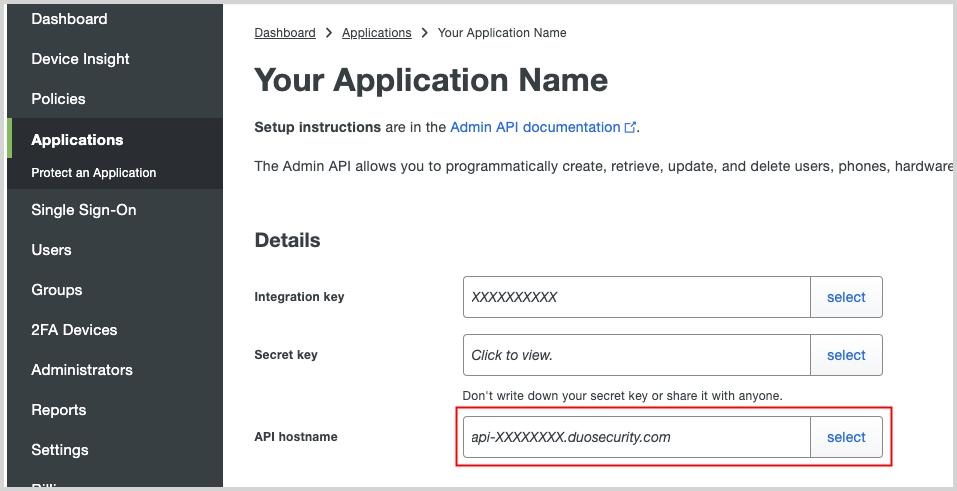Go to Device Insight section
957x491 pixels.
pos(80,59)
